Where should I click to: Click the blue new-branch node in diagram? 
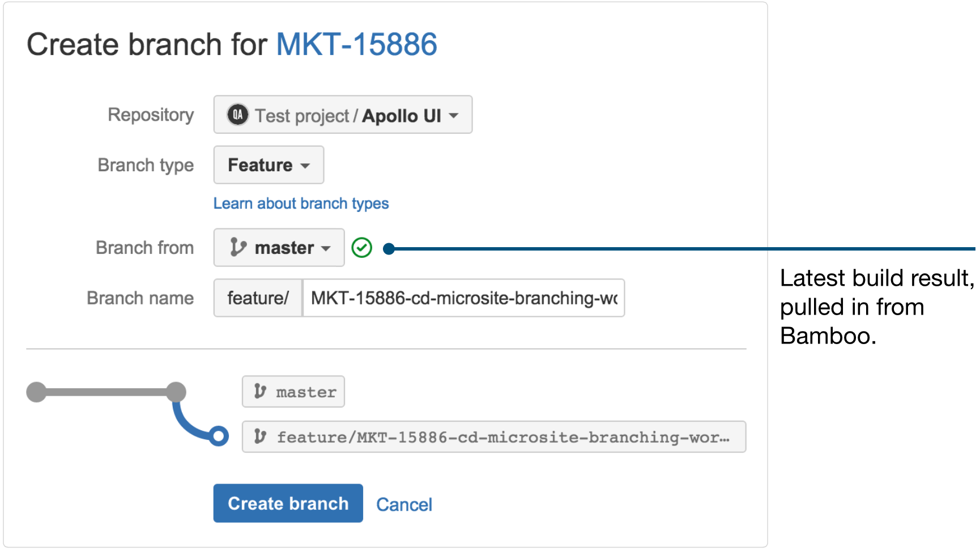tap(218, 436)
